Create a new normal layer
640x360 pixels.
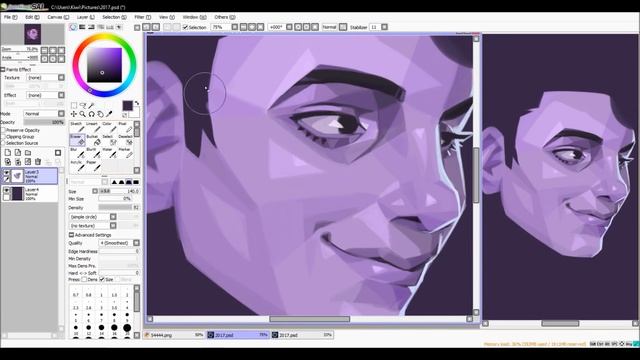[8, 153]
